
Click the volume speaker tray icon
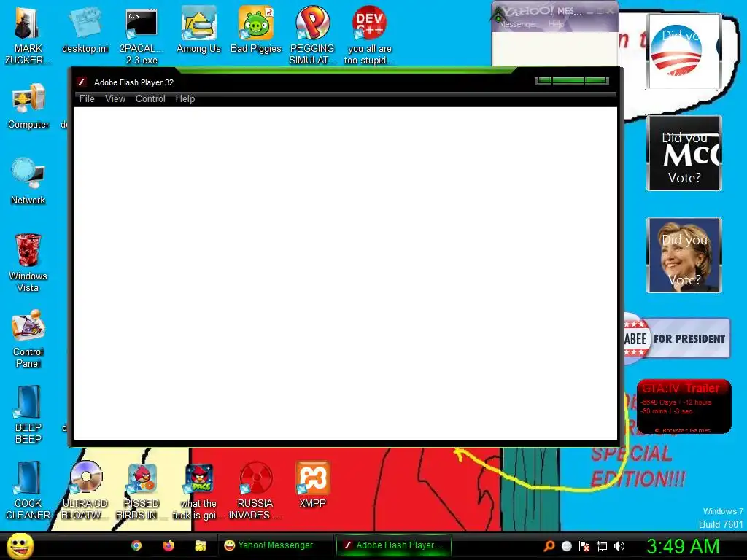(x=619, y=546)
